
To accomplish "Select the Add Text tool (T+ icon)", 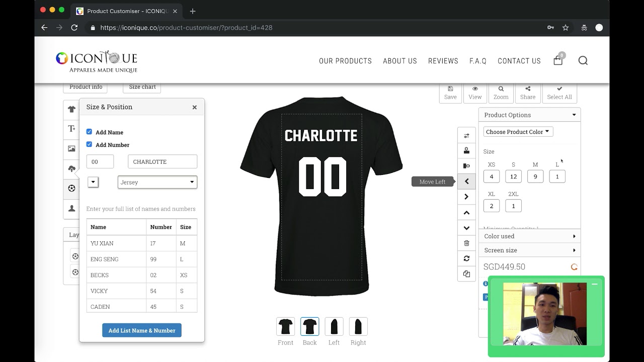I will [x=71, y=129].
